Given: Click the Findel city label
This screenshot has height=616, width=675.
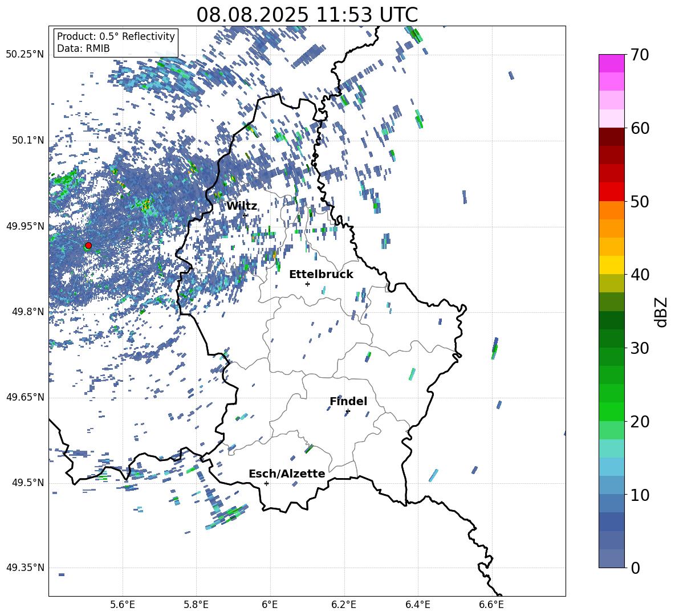Looking at the screenshot, I should 348,401.
